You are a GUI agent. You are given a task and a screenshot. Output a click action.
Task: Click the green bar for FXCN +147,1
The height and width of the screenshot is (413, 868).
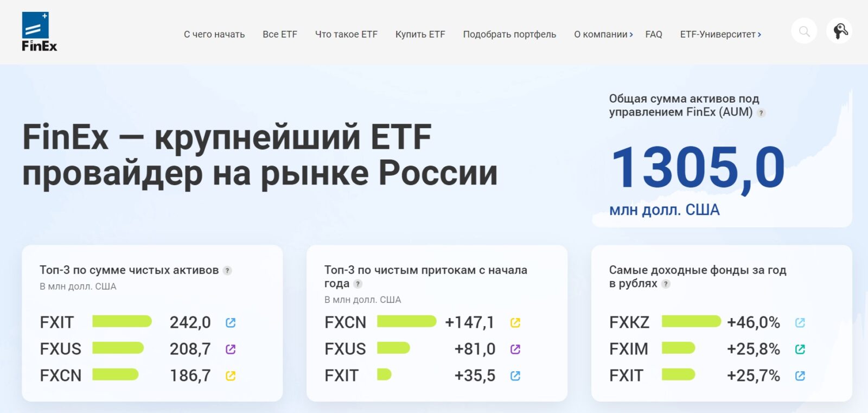pyautogui.click(x=407, y=321)
